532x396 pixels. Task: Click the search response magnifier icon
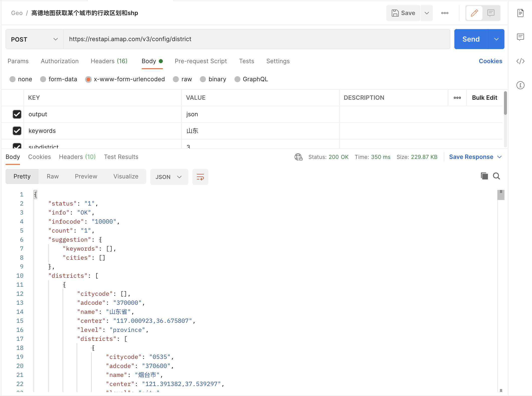click(496, 176)
